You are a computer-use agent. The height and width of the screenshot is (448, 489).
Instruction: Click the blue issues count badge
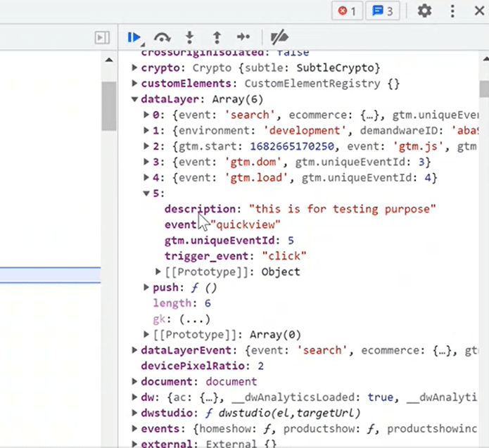click(x=383, y=11)
